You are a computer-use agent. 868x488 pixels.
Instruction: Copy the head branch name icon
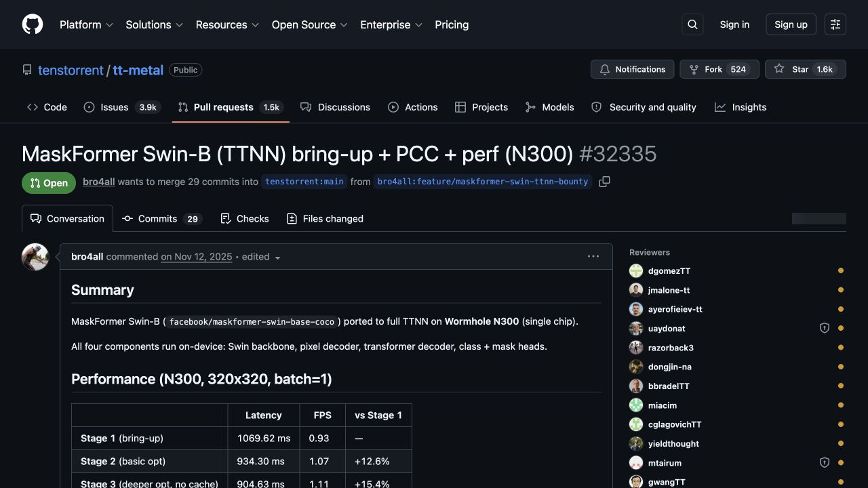(604, 182)
